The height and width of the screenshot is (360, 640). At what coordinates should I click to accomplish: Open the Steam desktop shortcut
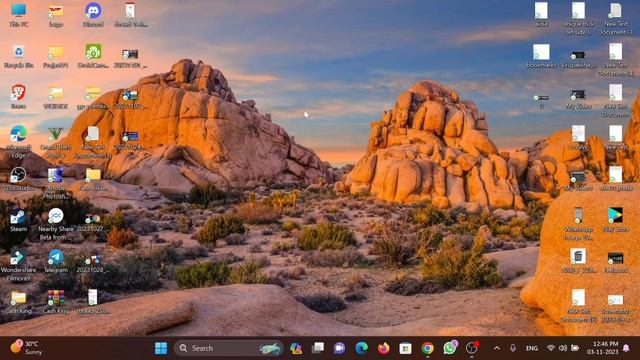coord(18,220)
